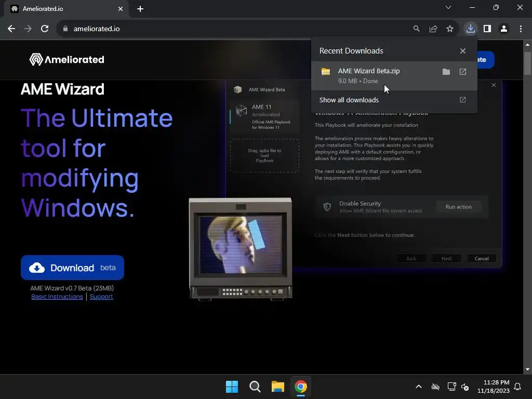Click the blue Download beta button

tap(72, 268)
